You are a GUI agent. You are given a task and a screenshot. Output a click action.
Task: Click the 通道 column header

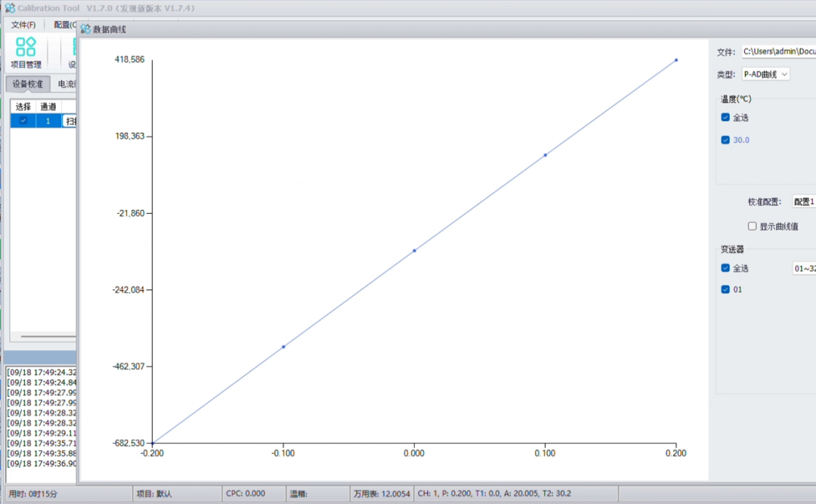pos(48,107)
